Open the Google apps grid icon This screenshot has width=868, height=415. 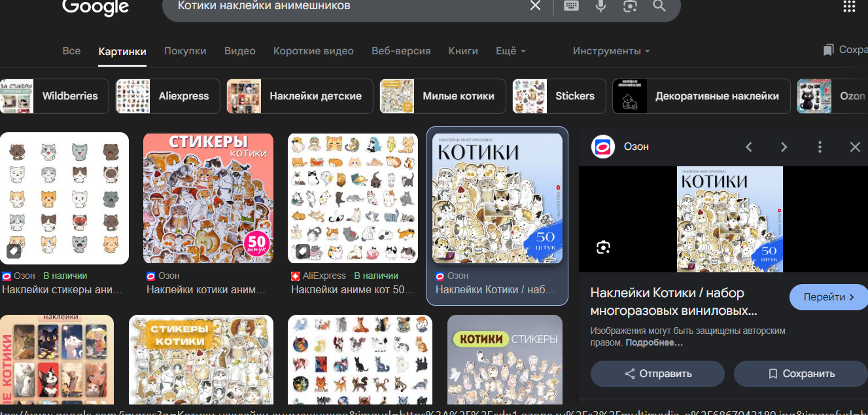click(x=849, y=6)
